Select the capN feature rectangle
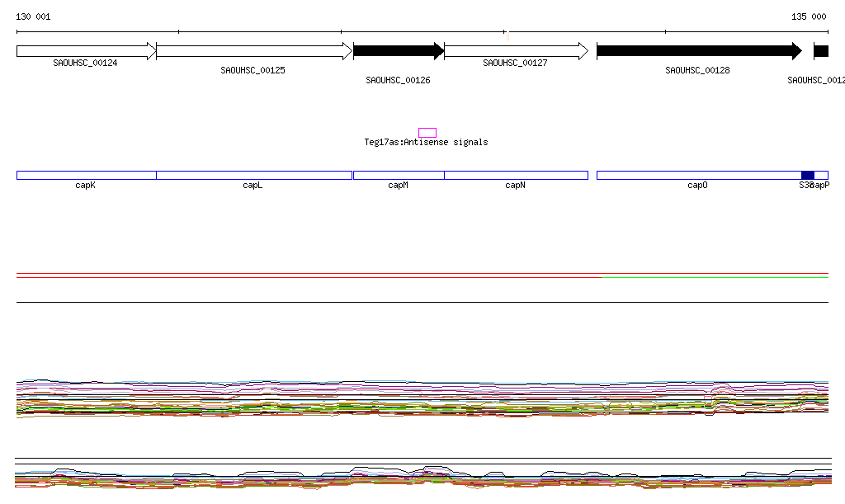This screenshot has height=504, width=845. click(516, 175)
